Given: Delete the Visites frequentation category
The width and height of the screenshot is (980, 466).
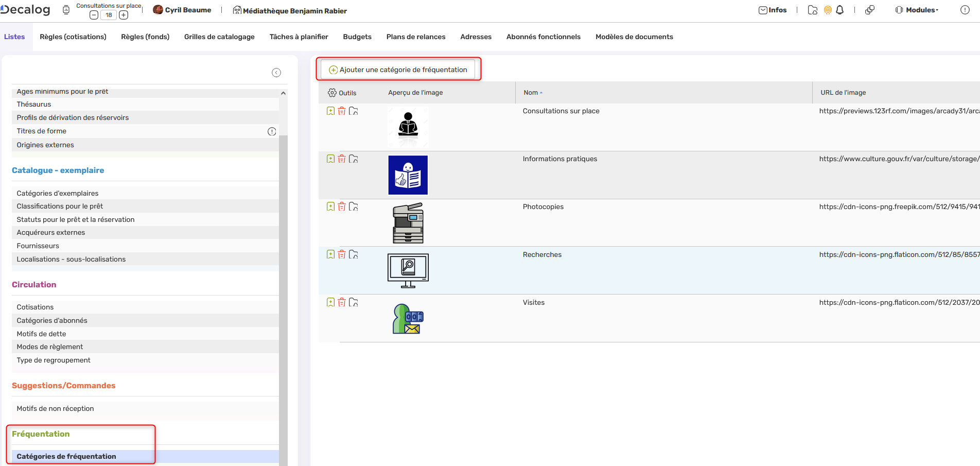Looking at the screenshot, I should (342, 303).
